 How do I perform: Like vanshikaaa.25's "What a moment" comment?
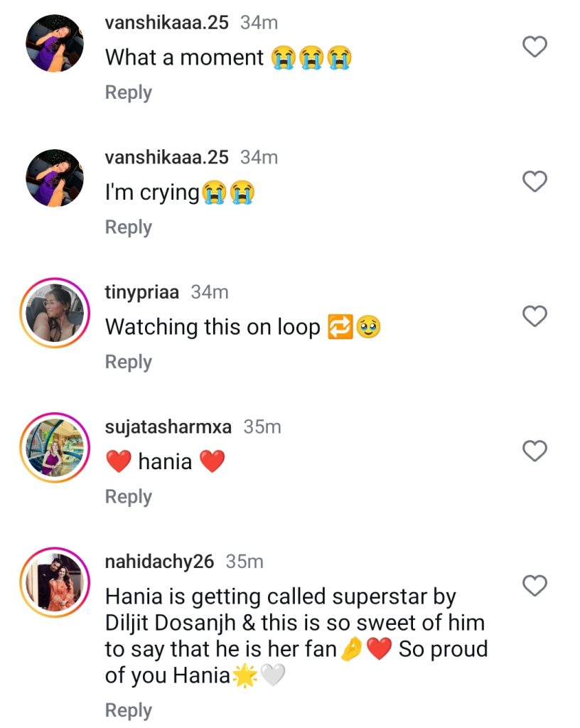tap(535, 47)
